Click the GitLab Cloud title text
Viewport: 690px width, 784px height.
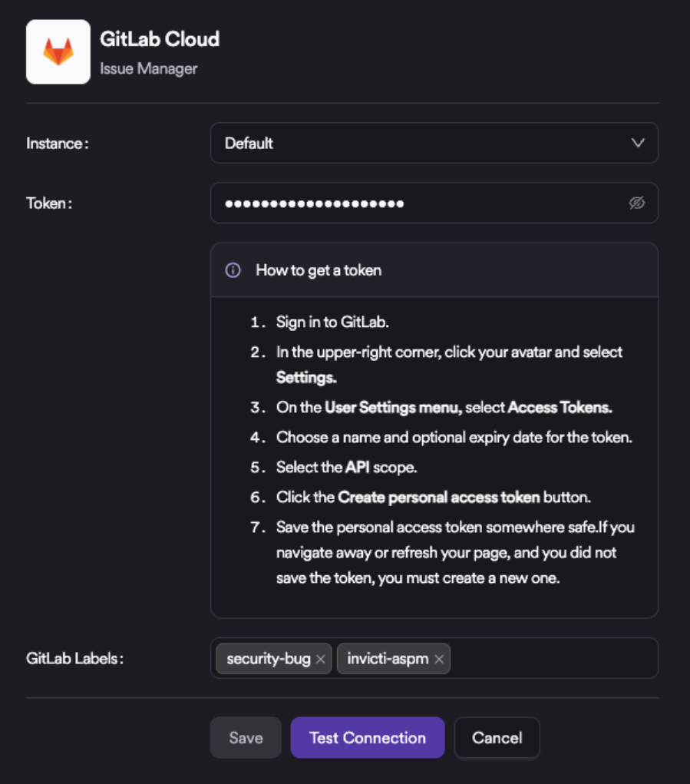click(160, 39)
